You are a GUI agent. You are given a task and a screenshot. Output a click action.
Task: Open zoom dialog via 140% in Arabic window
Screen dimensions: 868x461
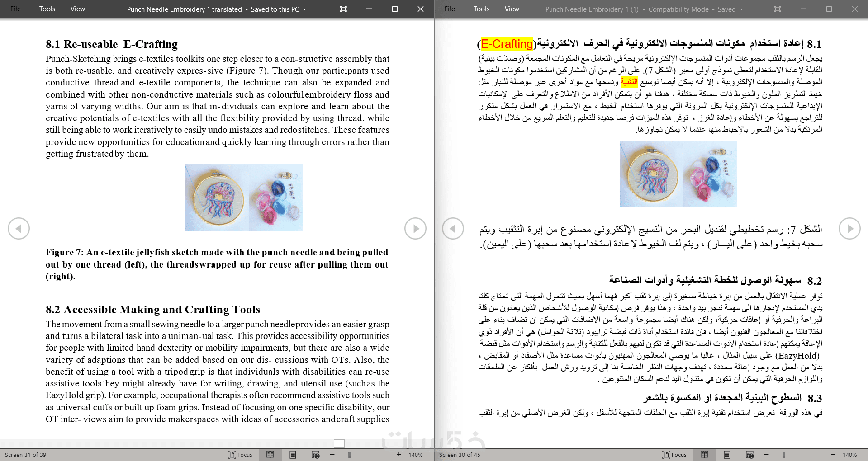point(849,455)
